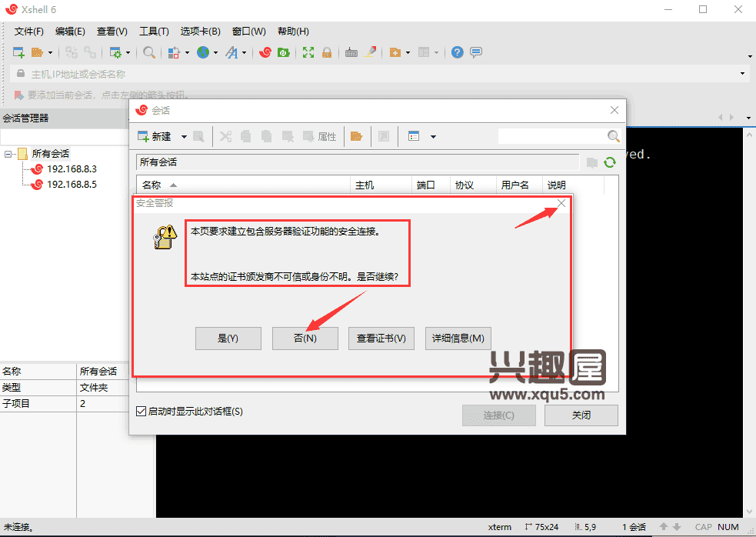Click the globe encoding icon
This screenshot has width=756, height=537.
203,52
